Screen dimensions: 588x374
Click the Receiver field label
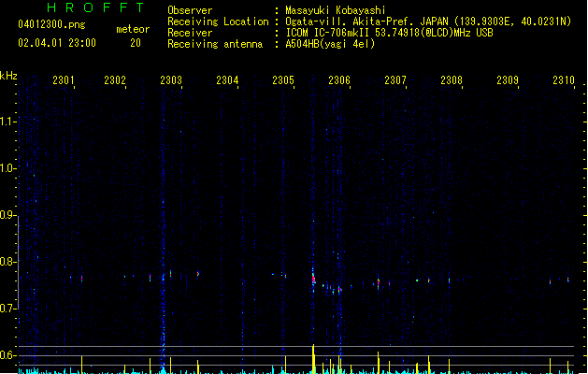point(190,33)
